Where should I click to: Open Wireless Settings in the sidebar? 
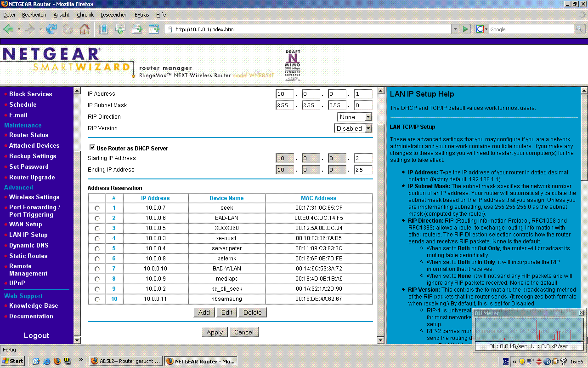34,197
